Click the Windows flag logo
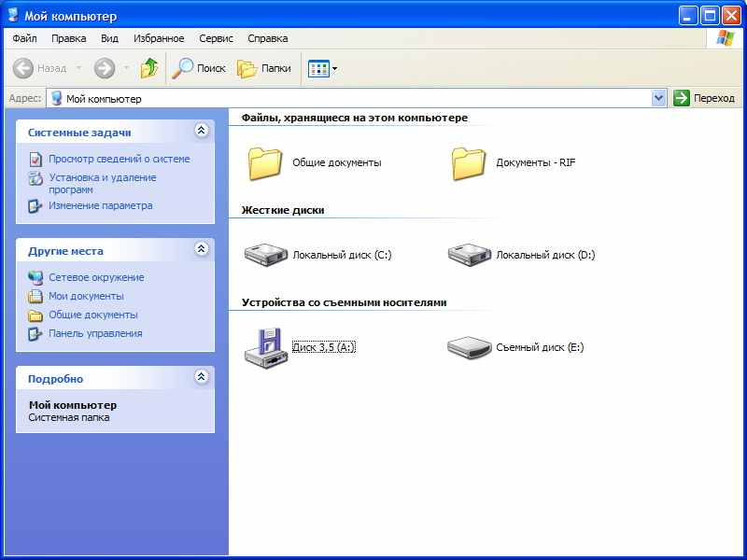747x560 pixels. [726, 38]
